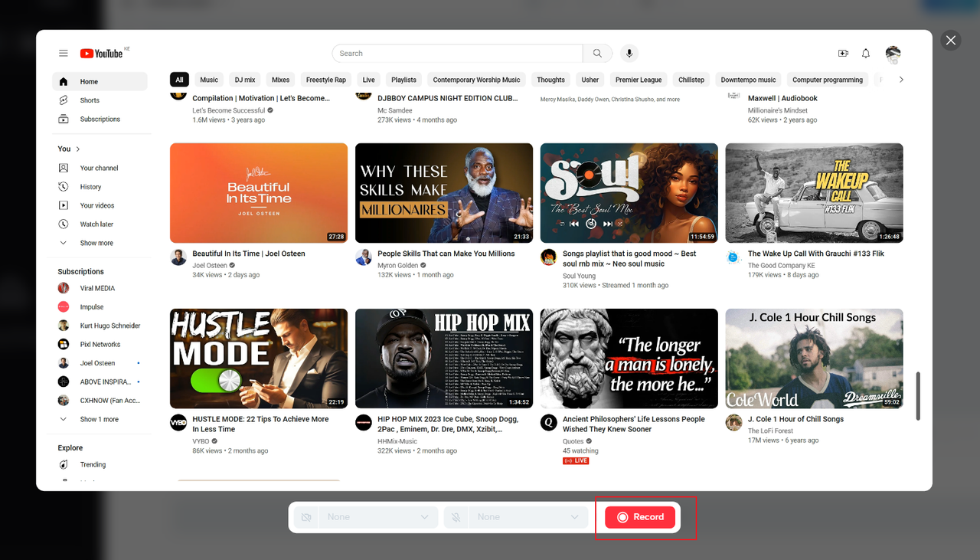Open the Pixl Networks subscription
980x560 pixels.
click(100, 345)
